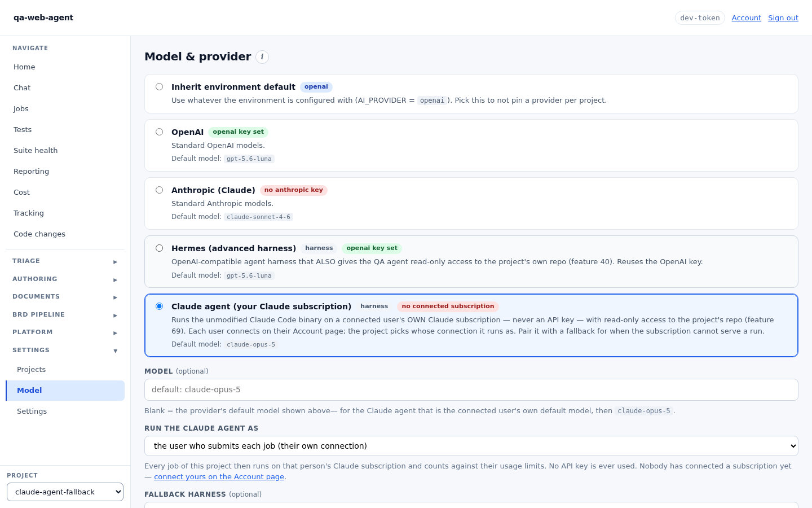
Task: Open Projects under Settings
Action: [65, 370]
